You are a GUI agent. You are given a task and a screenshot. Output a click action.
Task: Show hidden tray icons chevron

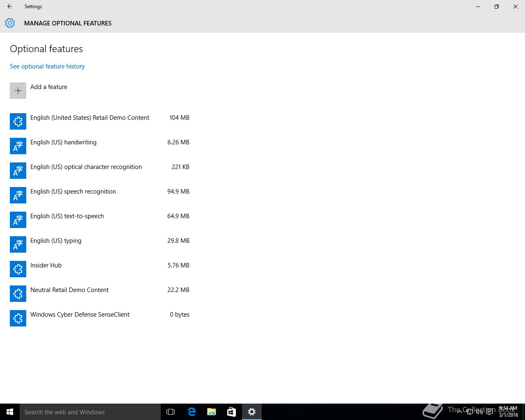460,412
